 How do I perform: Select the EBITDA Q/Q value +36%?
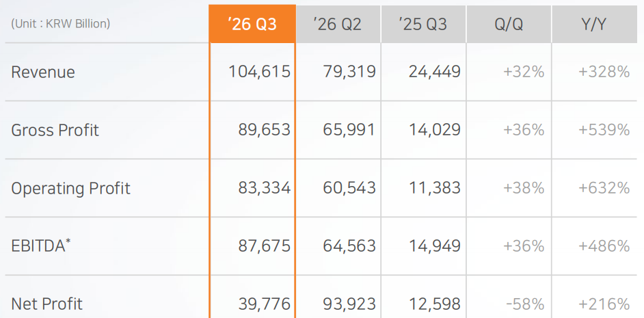524,246
